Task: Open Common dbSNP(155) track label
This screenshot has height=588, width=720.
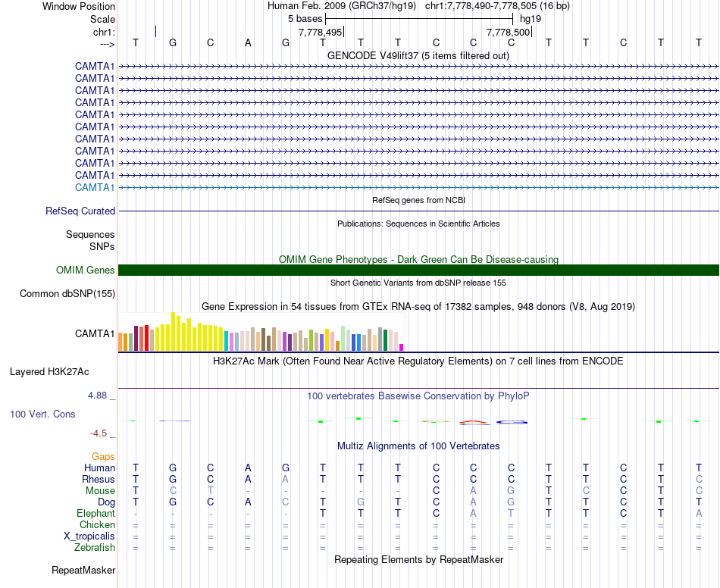Action: tap(67, 293)
